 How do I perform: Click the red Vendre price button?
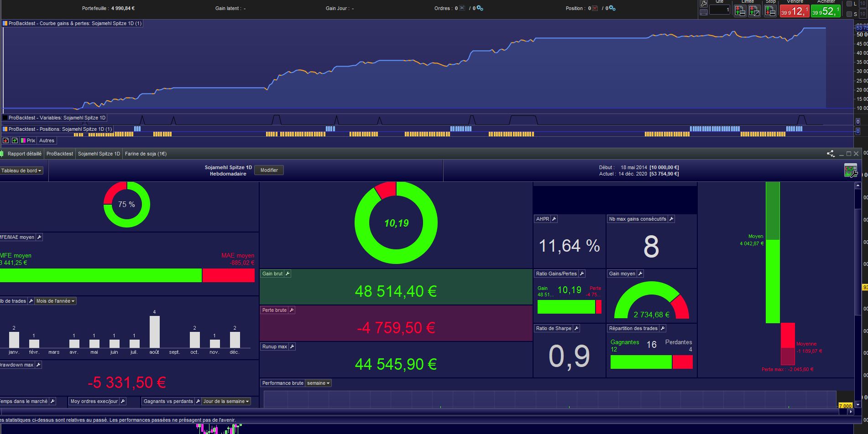[795, 11]
